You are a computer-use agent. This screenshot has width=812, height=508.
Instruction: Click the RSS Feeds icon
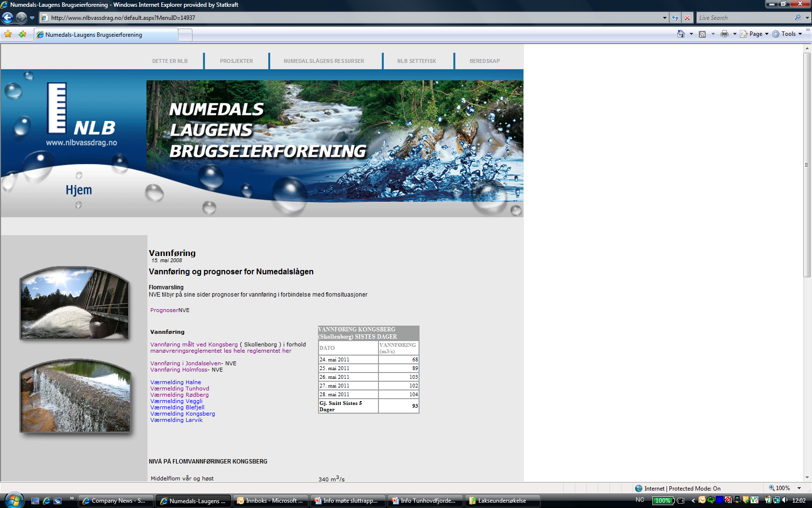click(x=702, y=34)
